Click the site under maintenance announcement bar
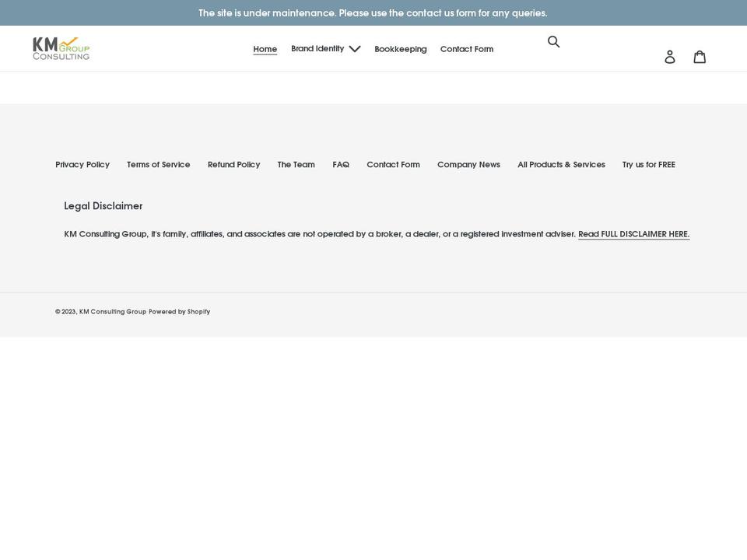The image size is (747, 560). coord(373,13)
